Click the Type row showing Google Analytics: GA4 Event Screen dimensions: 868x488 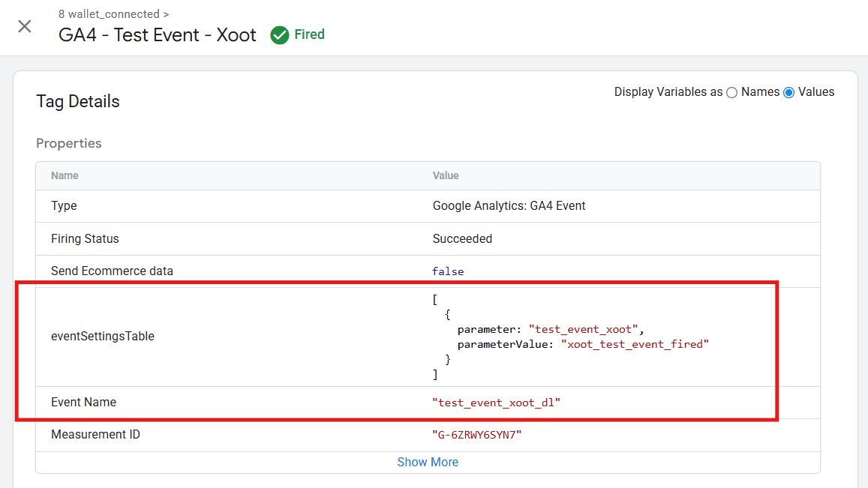[x=509, y=205]
